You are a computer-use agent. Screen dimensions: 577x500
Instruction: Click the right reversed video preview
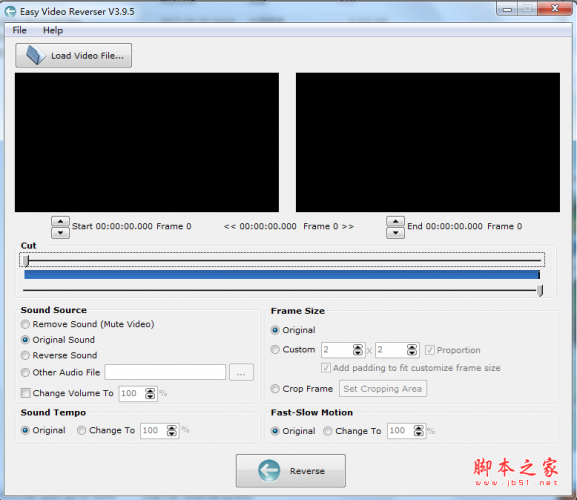pos(428,142)
